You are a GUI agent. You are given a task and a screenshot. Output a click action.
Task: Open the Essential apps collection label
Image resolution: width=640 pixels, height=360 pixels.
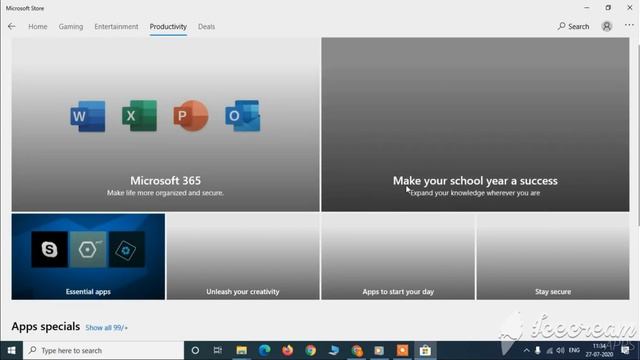[88, 292]
